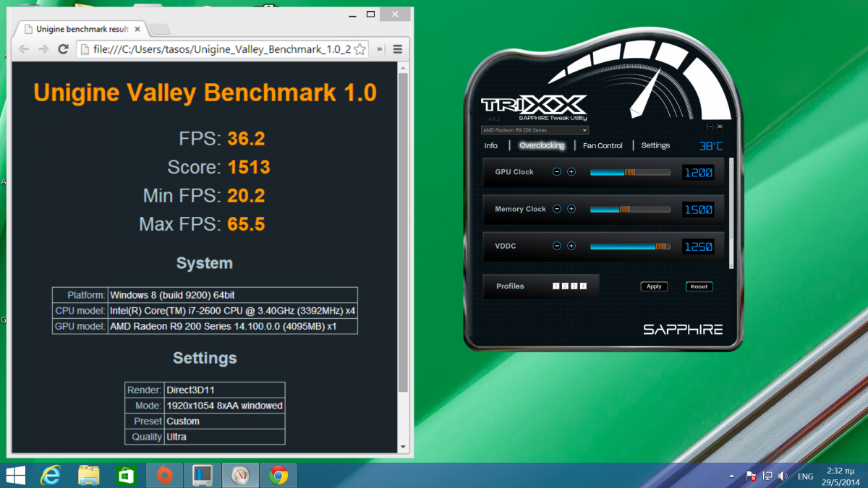Open the network icon in system tray
The image size is (868, 488).
[x=767, y=476]
